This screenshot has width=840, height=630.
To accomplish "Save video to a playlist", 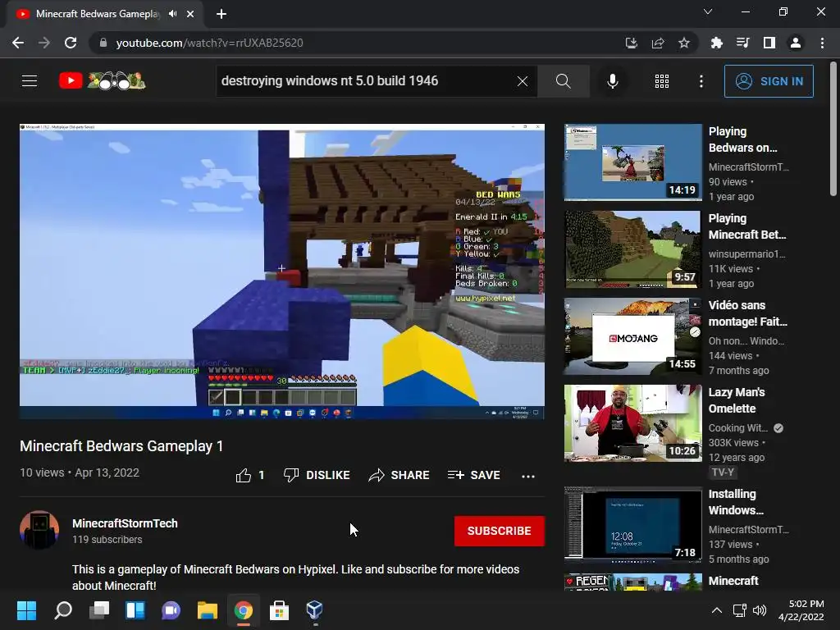I will [x=474, y=475].
